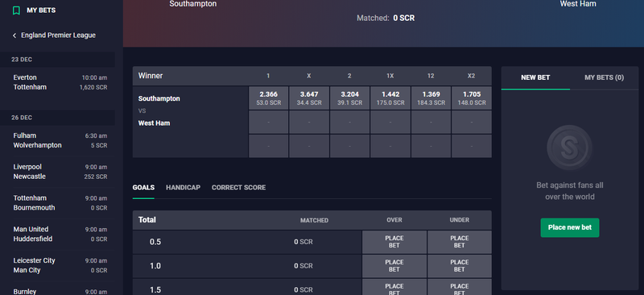
Task: Go back using England Premier League chevron
Action: (14, 35)
